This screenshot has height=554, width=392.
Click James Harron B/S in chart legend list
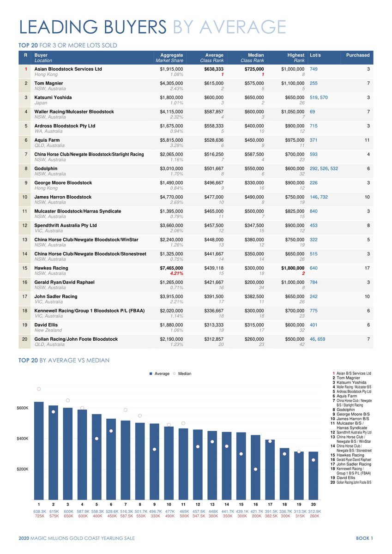tap(353, 419)
